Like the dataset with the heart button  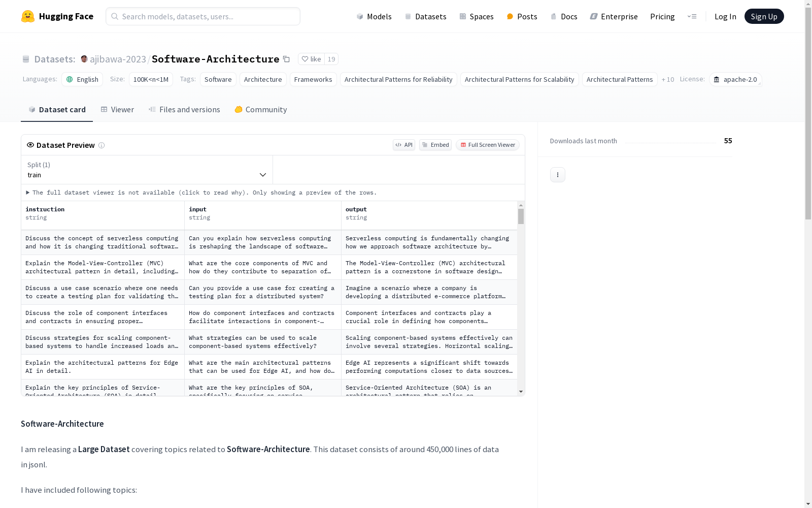(x=311, y=59)
